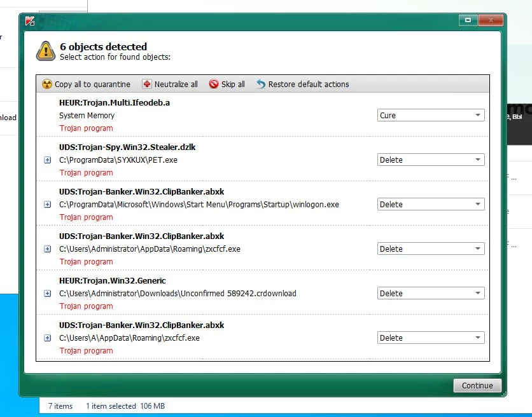Click the Neutralize all red cross icon

click(x=147, y=84)
